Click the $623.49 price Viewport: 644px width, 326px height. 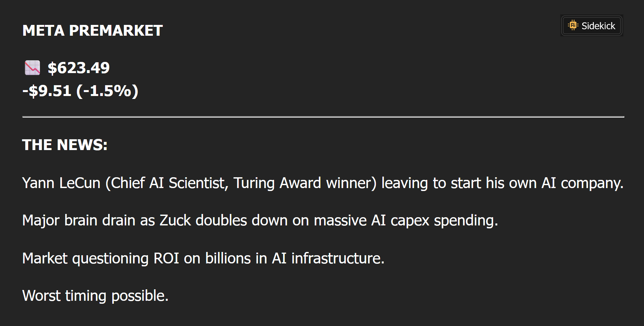(x=79, y=68)
